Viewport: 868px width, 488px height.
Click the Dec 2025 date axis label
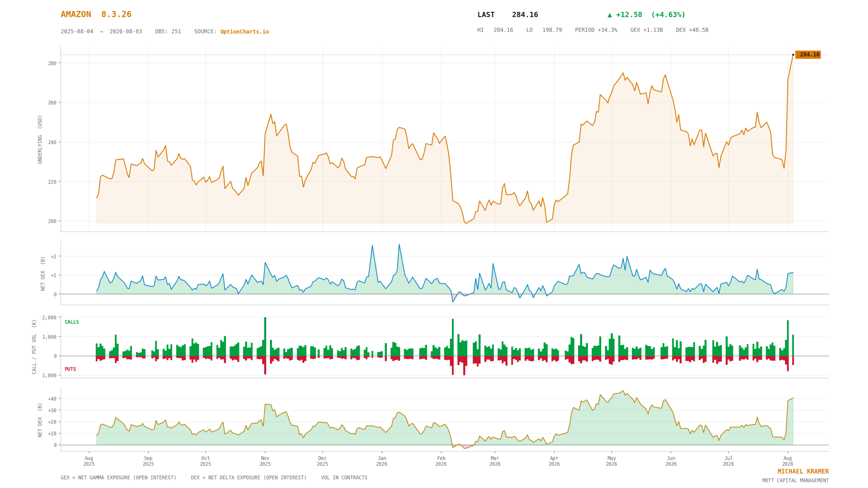pyautogui.click(x=322, y=461)
